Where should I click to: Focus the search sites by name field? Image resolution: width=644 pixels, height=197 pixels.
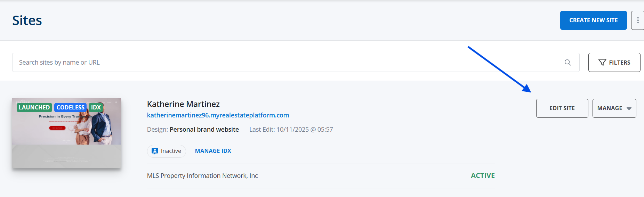[278, 63]
